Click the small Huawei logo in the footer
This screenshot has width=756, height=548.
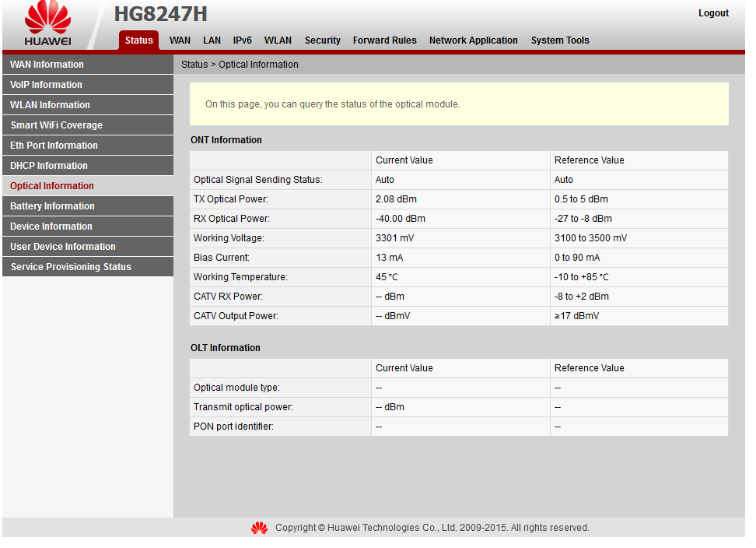(259, 528)
